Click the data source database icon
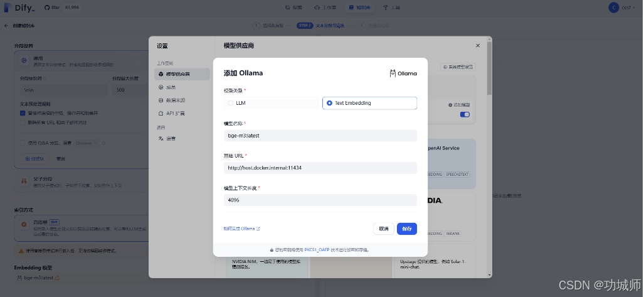This screenshot has height=297, width=644. pos(161,100)
